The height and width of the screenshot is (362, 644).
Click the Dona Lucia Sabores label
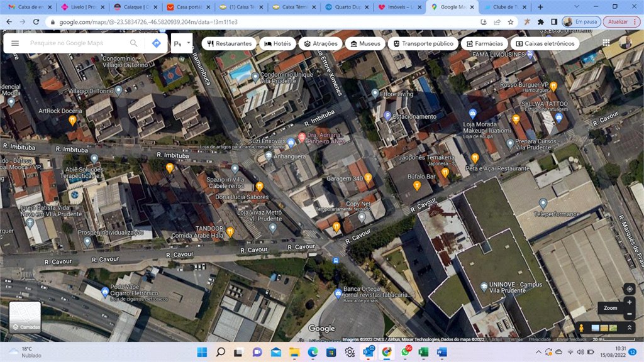click(x=242, y=197)
